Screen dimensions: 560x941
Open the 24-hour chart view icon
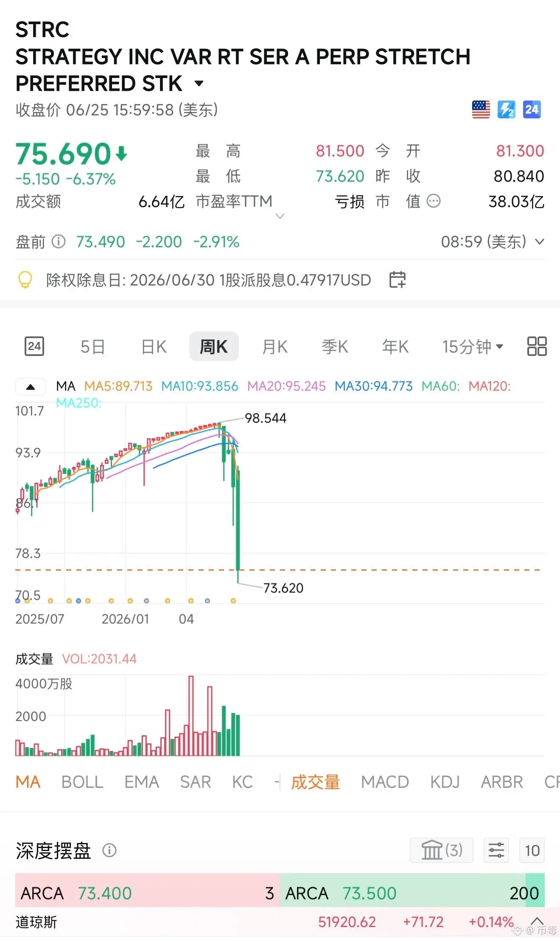point(34,346)
